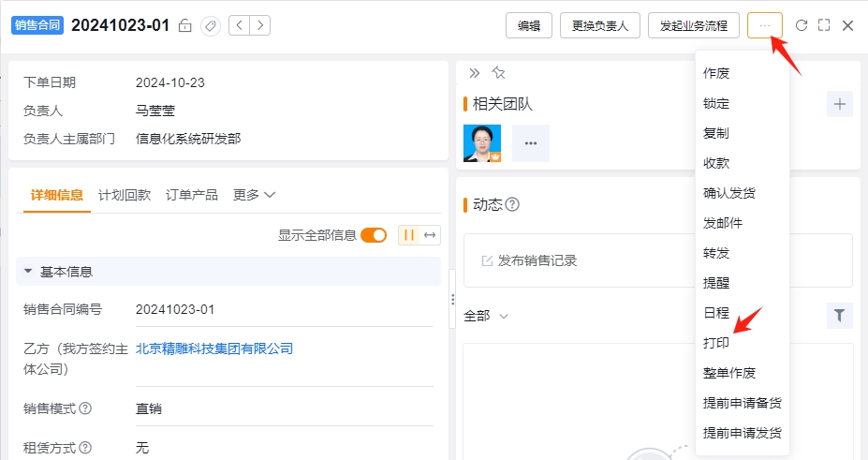
Task: Open the 全部 filter dropdown
Action: click(x=485, y=316)
